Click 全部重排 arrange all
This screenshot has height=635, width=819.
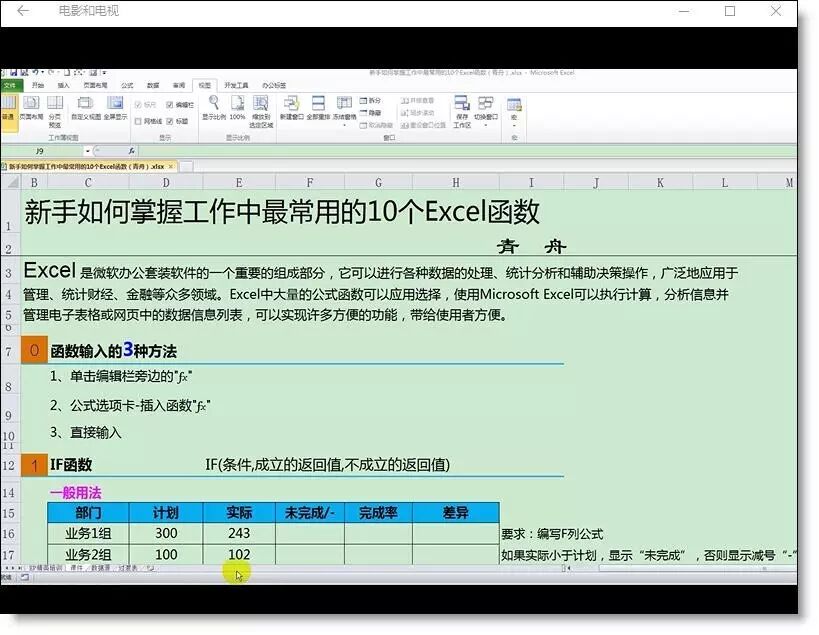pos(318,108)
